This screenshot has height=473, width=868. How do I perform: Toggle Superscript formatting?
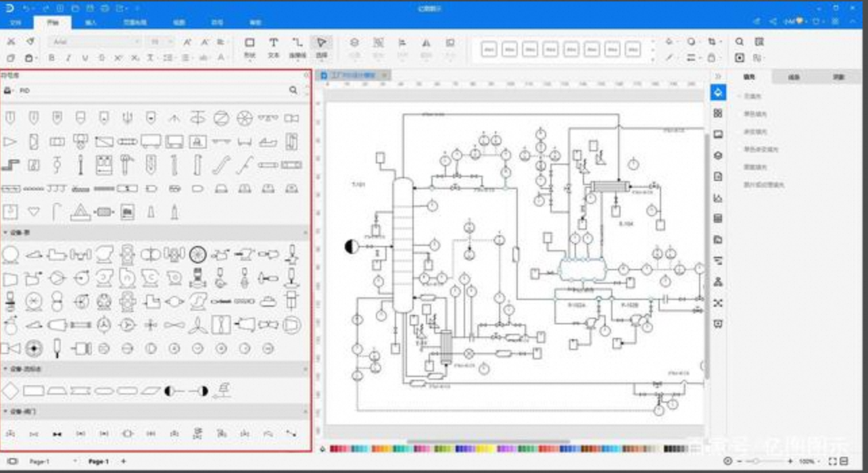point(118,58)
